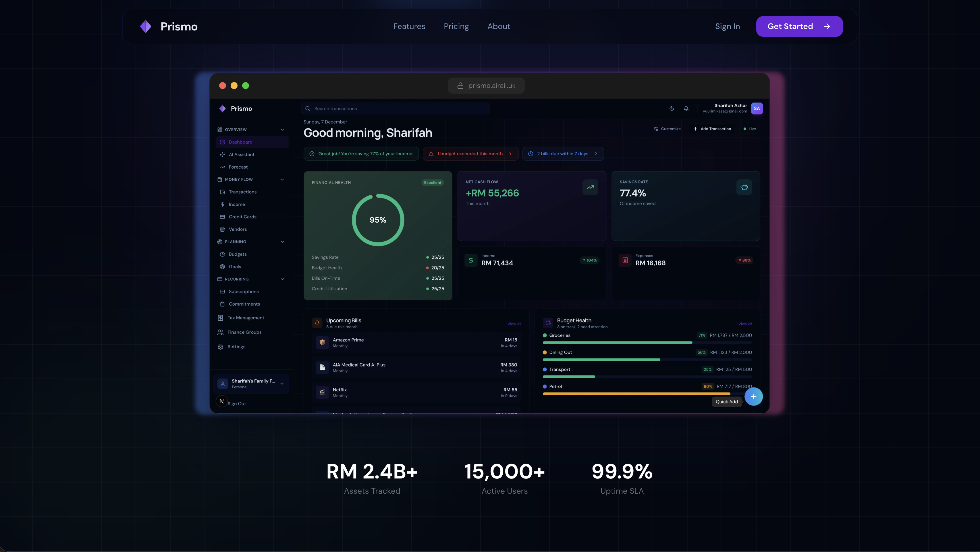Click the SA user avatar
980x552 pixels.
[757, 109]
